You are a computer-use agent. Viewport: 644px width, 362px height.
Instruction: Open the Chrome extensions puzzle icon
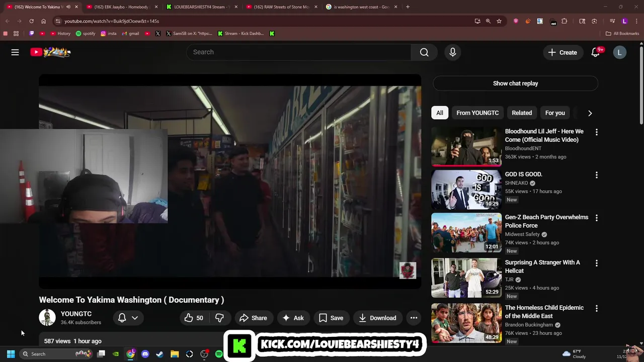pos(564,21)
